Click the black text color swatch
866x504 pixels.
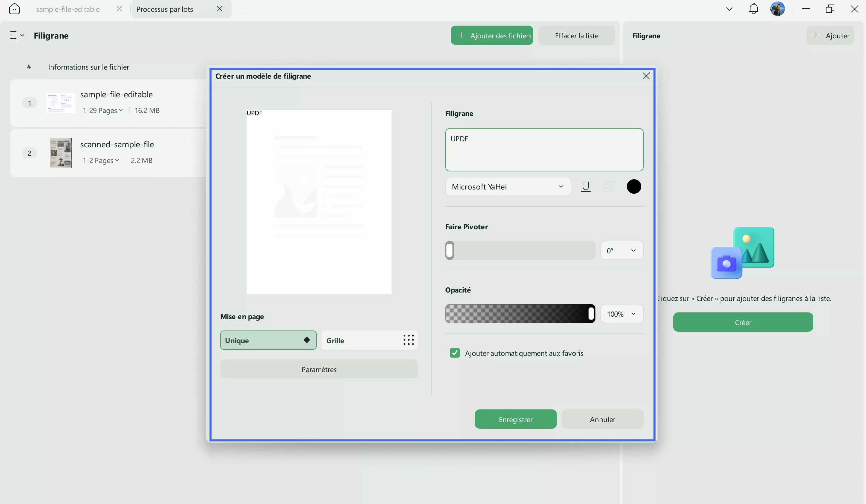click(634, 186)
